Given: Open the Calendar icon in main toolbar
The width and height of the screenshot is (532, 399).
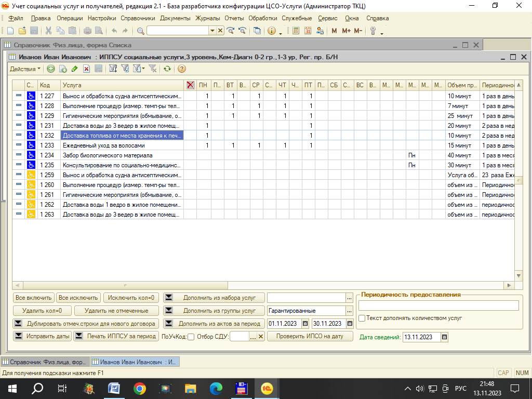Looking at the screenshot, I should point(308,31).
